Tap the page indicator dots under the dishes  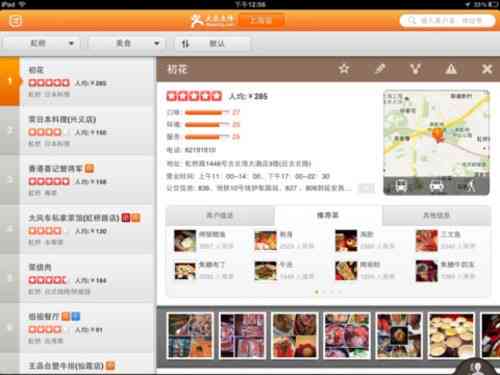328,292
